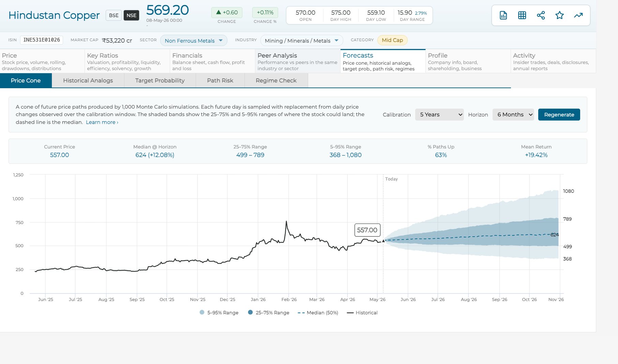Switch to Regime Check sub-tab
The width and height of the screenshot is (618, 364).
[276, 81]
